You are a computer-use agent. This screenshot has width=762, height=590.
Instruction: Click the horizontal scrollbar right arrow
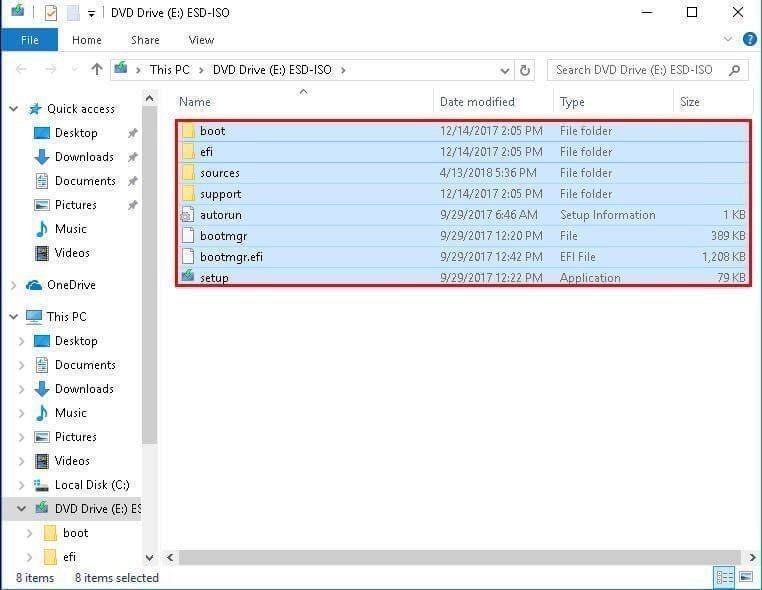point(752,557)
